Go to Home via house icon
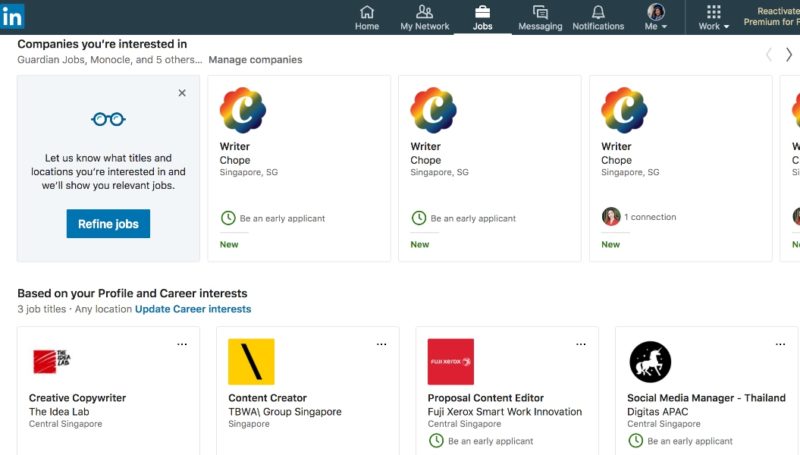Image resolution: width=800 pixels, height=455 pixels. [367, 12]
